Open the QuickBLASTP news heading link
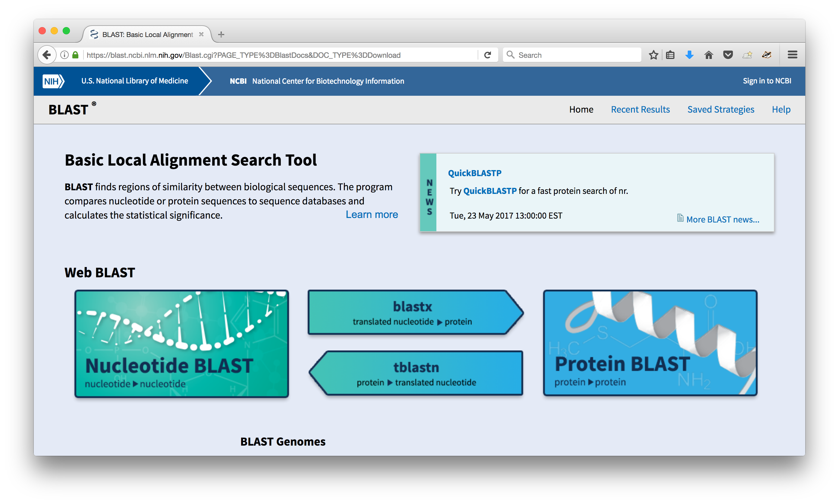This screenshot has width=839, height=504. [475, 173]
